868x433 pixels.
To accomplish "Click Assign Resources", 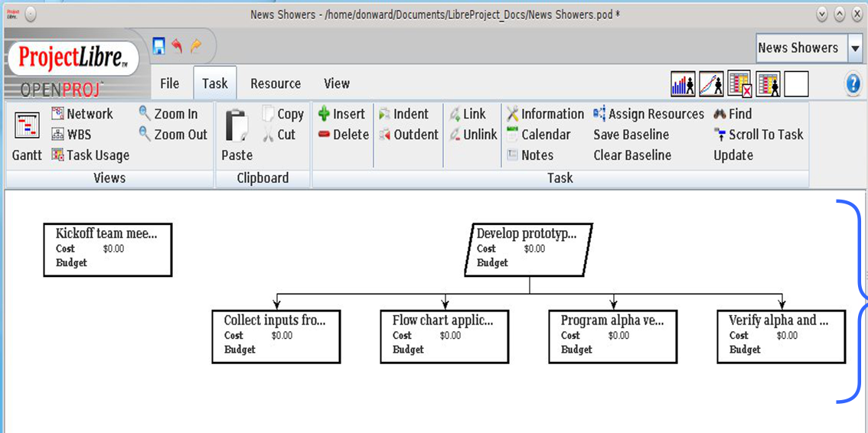I will click(x=649, y=114).
